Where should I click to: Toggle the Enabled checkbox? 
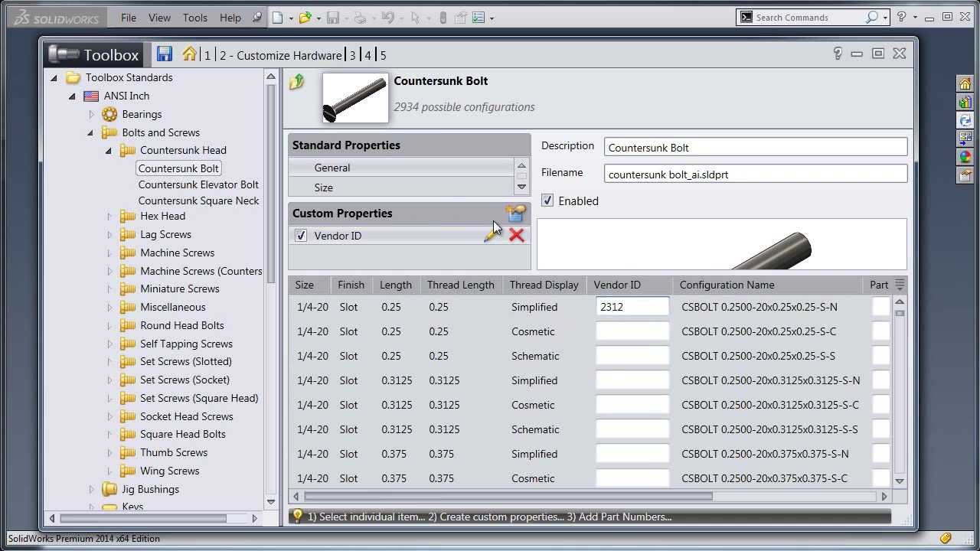(x=547, y=201)
